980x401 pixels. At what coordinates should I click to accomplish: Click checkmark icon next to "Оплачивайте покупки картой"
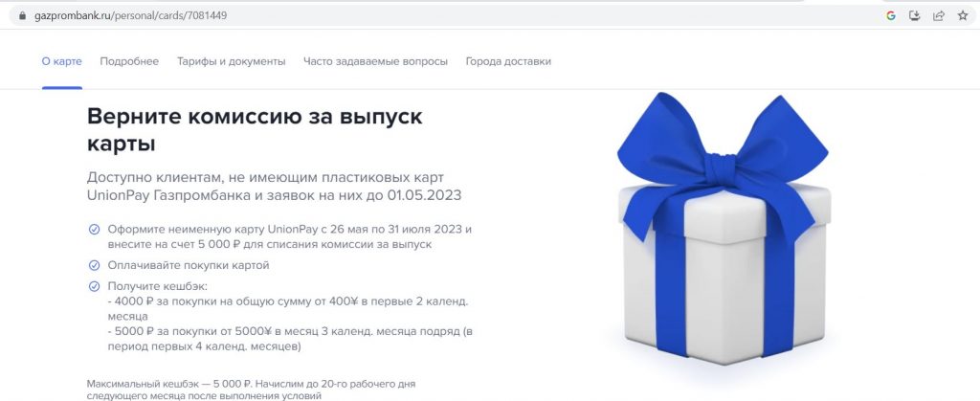tap(94, 265)
